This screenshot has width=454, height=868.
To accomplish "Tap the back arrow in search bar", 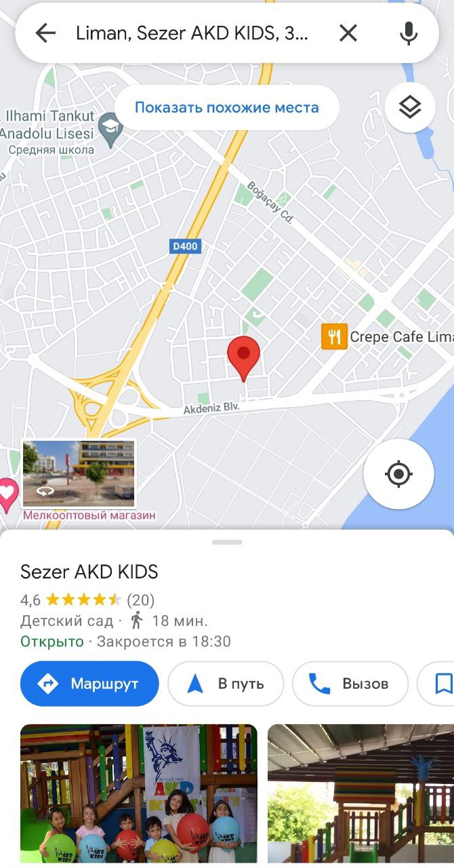I will pos(45,33).
